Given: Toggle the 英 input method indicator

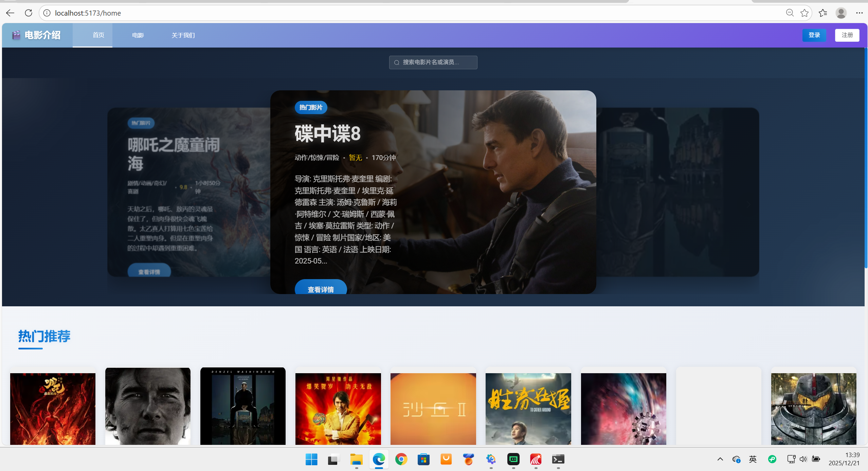Looking at the screenshot, I should pos(753,459).
